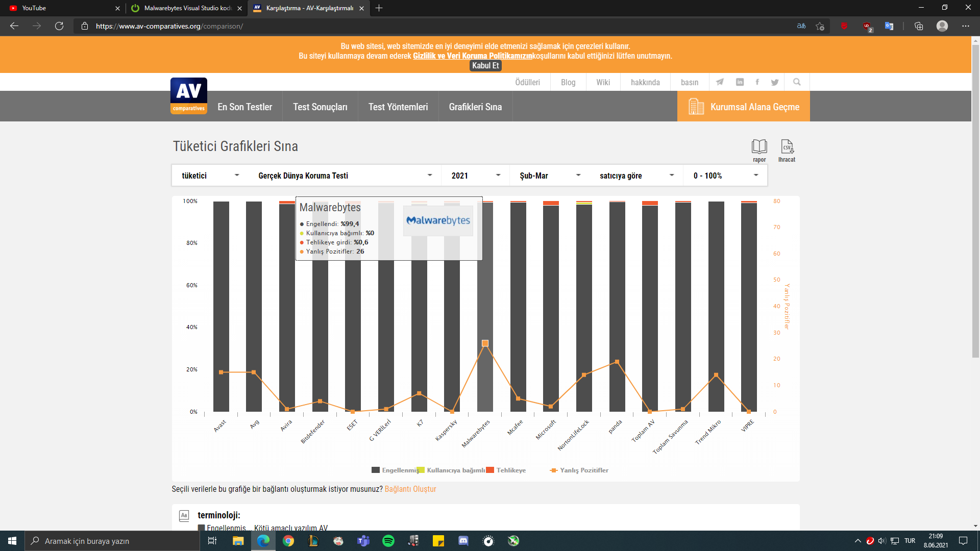
Task: Open the 2021 year dropdown
Action: click(x=475, y=176)
